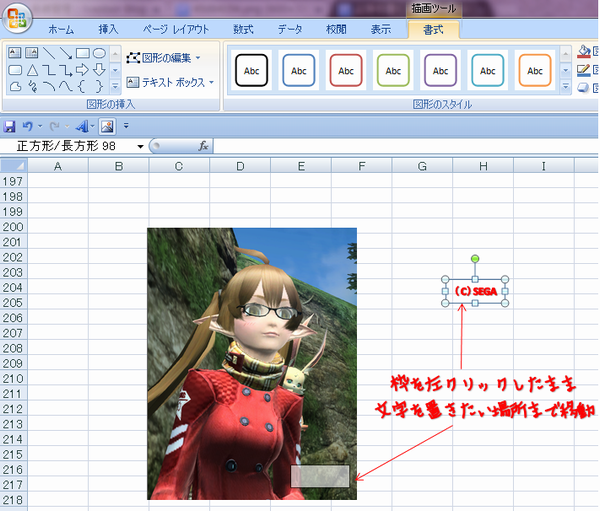Move shape styles gallery up a row
The height and width of the screenshot is (511, 600).
coord(565,54)
